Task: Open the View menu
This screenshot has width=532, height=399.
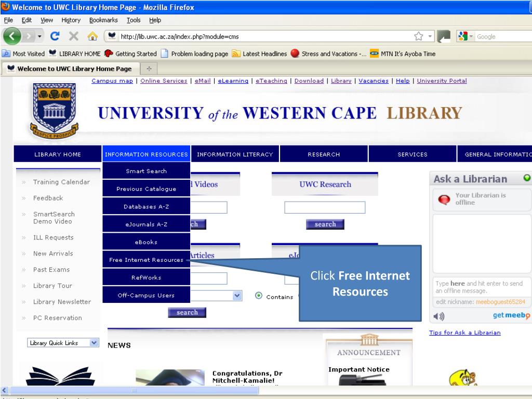Action: point(47,20)
